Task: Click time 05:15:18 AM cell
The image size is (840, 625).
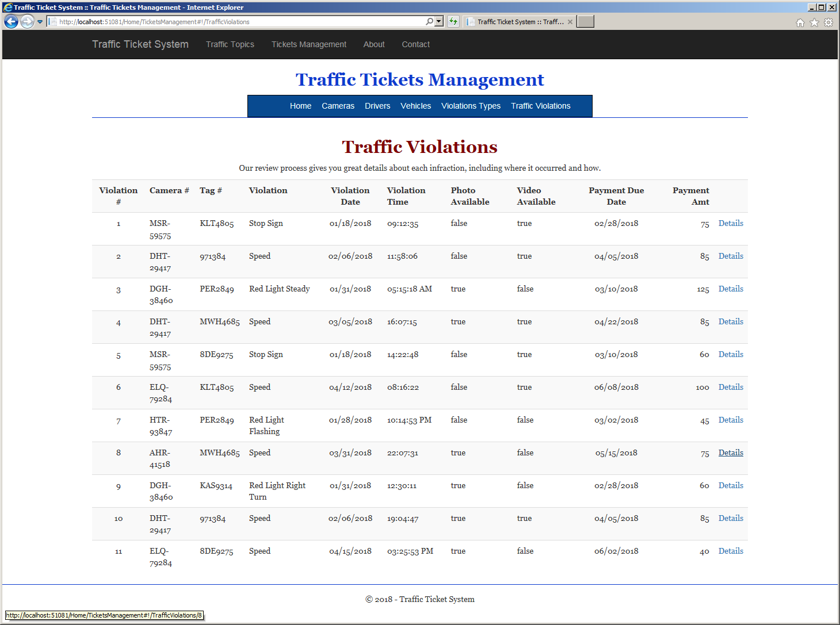Action: coord(410,289)
